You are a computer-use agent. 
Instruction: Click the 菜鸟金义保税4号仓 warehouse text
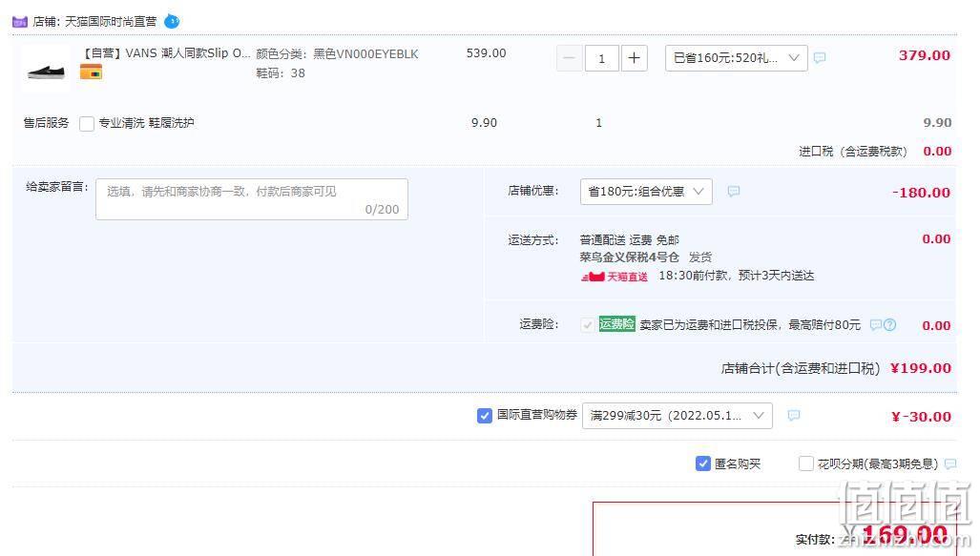630,257
